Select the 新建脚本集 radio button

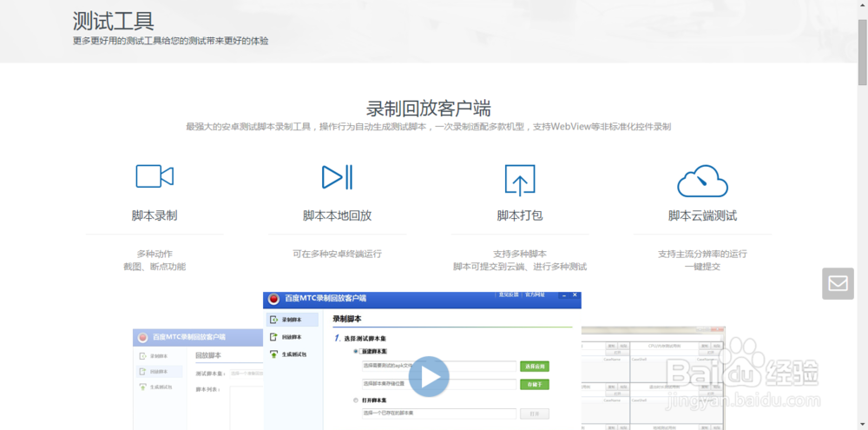355,351
